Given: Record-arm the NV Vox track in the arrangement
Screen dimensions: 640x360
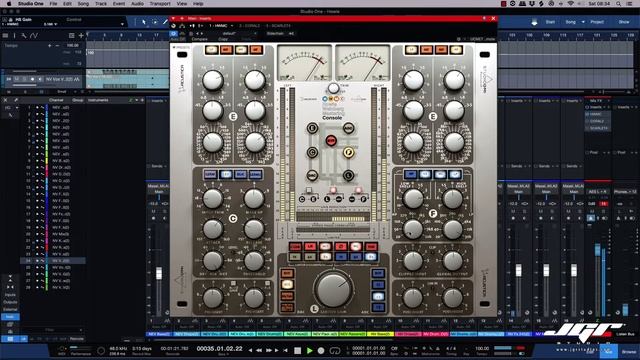Looking at the screenshot, I should click(32, 79).
